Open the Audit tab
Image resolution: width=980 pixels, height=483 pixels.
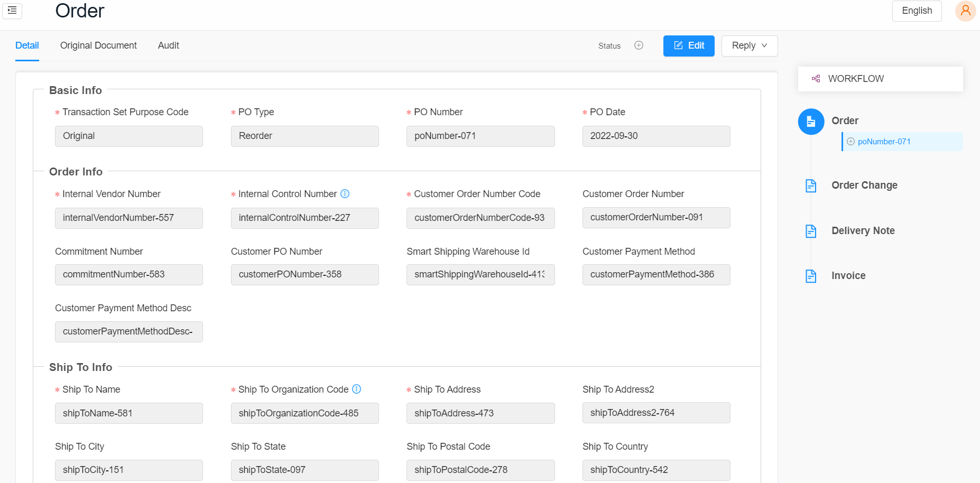pyautogui.click(x=169, y=45)
